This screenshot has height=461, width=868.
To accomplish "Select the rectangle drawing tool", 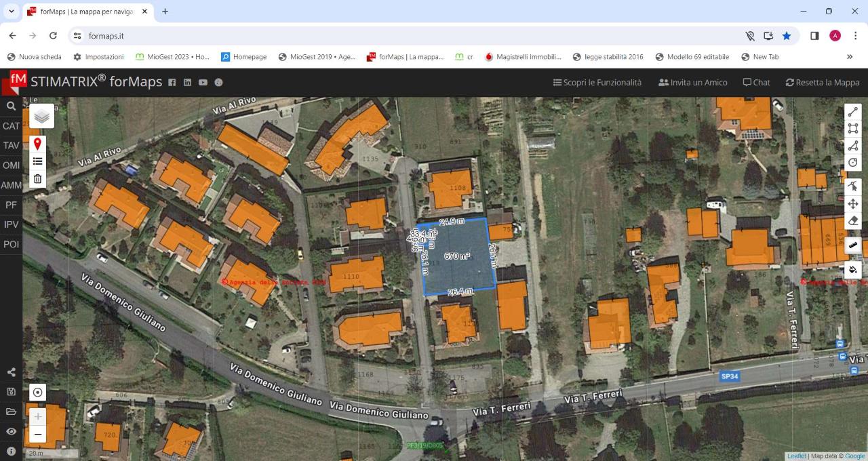I will 853,129.
